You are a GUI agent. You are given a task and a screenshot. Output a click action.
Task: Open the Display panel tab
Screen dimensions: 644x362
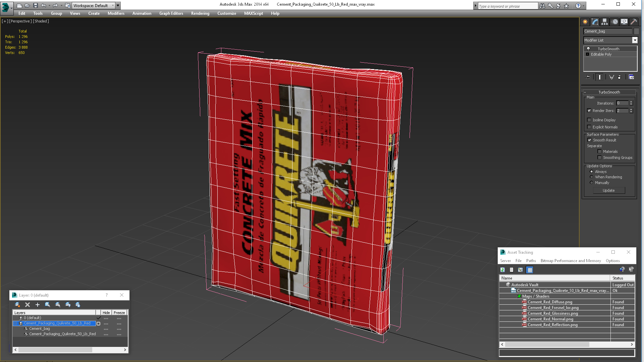pyautogui.click(x=624, y=22)
